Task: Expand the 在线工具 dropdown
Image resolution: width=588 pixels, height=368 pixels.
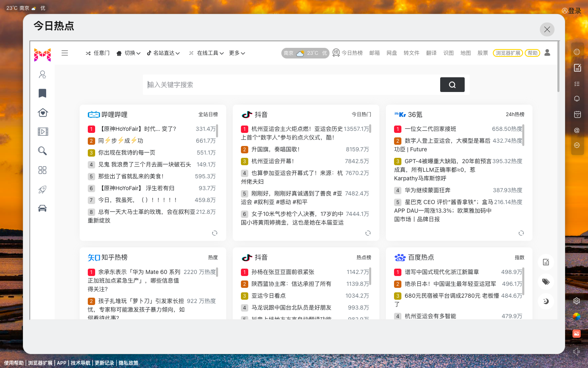Action: (207, 53)
